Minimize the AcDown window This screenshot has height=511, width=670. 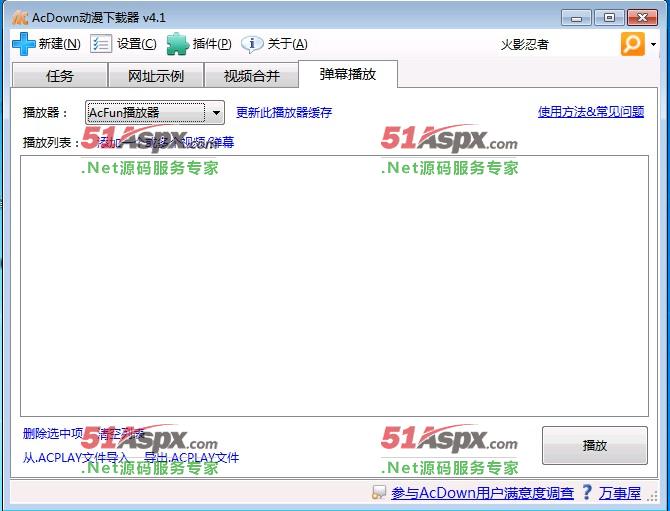576,18
